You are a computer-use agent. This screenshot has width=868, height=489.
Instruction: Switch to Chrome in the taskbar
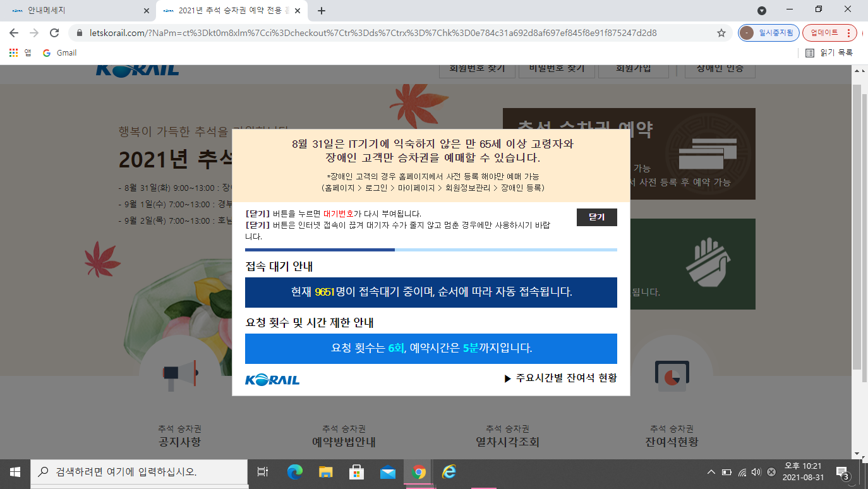tap(418, 472)
